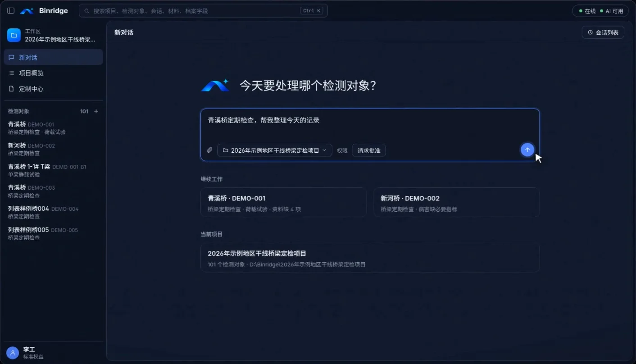
Task: Click the 标准权益 text under 李工
Action: tap(33, 357)
